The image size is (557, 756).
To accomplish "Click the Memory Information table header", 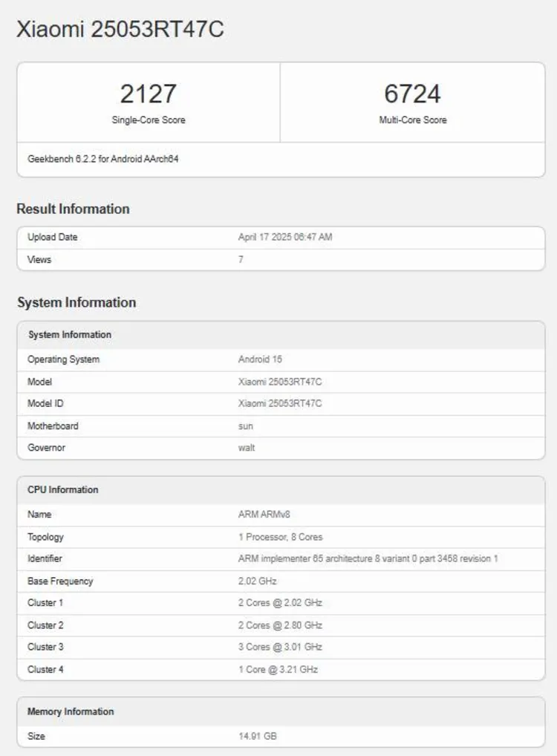I will coord(71,711).
